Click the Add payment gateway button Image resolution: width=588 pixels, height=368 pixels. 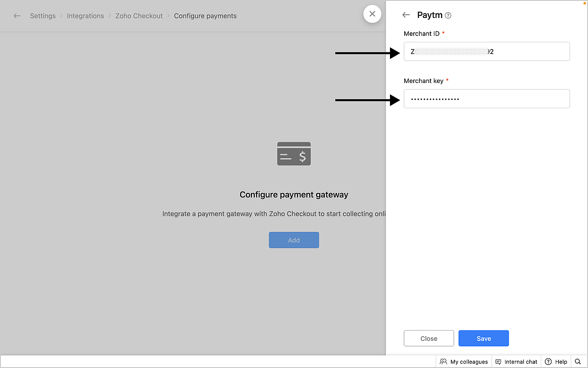tap(294, 240)
